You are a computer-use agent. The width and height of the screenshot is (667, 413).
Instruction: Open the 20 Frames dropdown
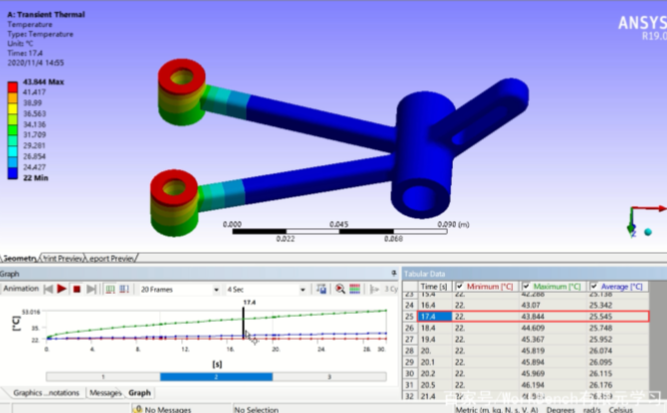pyautogui.click(x=180, y=289)
